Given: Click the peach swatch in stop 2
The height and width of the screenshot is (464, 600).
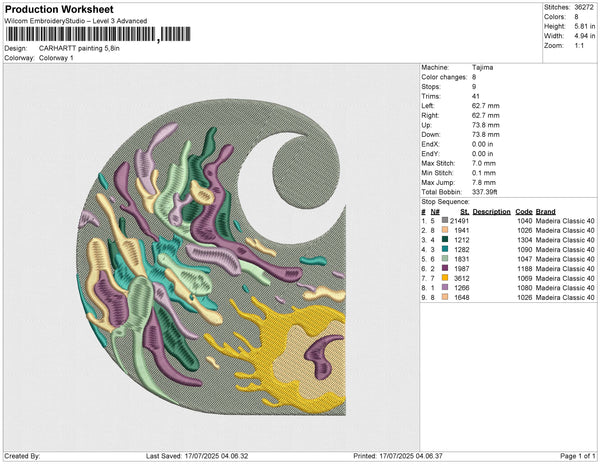Looking at the screenshot, I should (x=443, y=230).
